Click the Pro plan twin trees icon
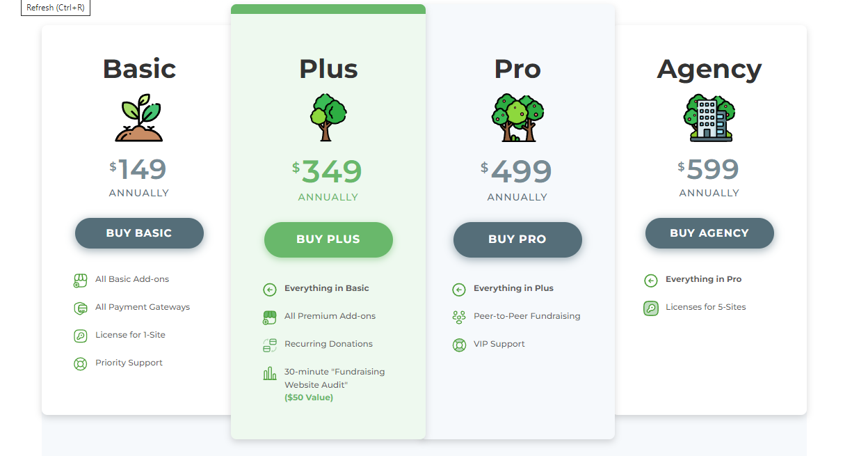 tap(517, 118)
